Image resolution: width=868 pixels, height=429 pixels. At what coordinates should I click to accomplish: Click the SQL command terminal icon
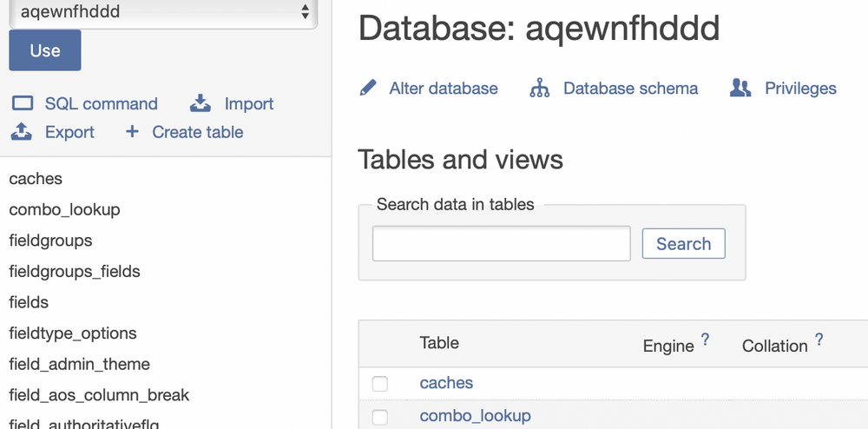pyautogui.click(x=22, y=103)
